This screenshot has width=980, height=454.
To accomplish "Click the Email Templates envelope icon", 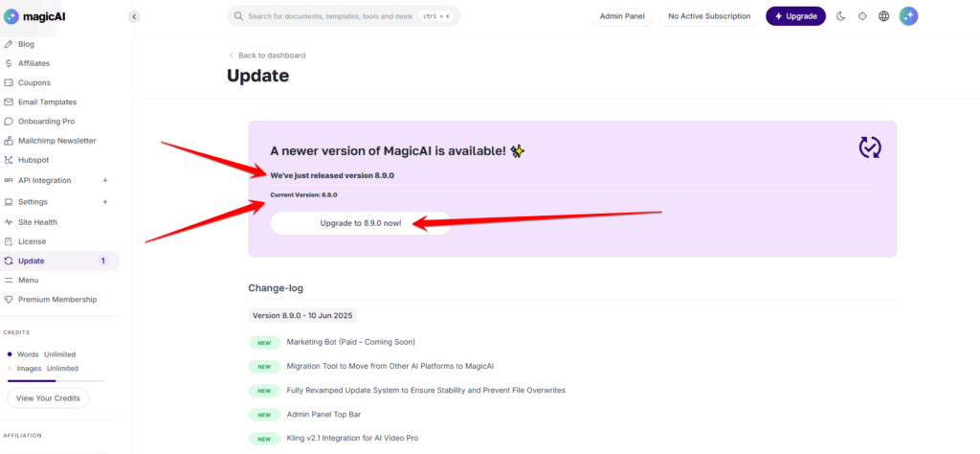I will click(x=8, y=102).
